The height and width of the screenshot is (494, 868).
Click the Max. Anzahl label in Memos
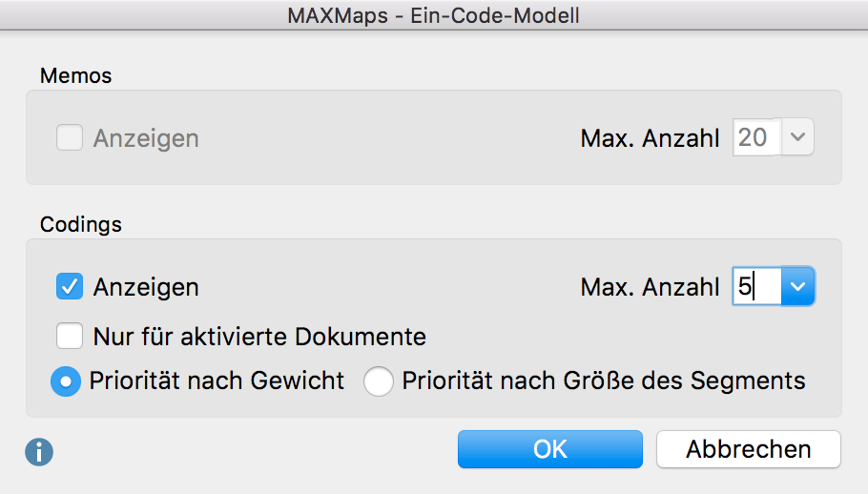[x=650, y=138]
